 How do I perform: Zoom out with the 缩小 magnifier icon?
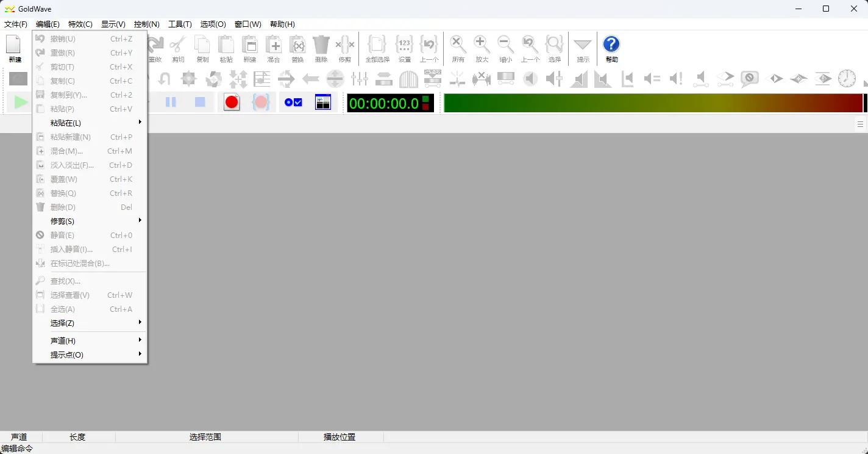point(506,48)
